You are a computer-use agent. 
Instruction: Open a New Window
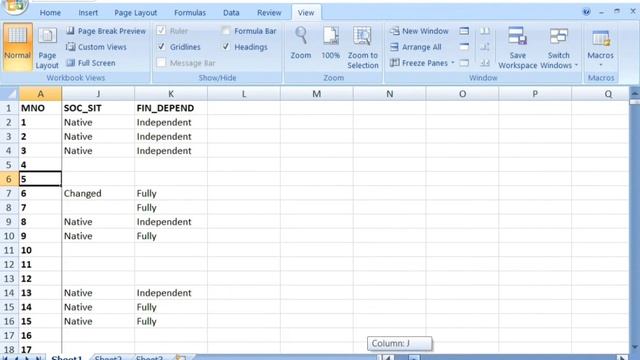click(x=419, y=31)
